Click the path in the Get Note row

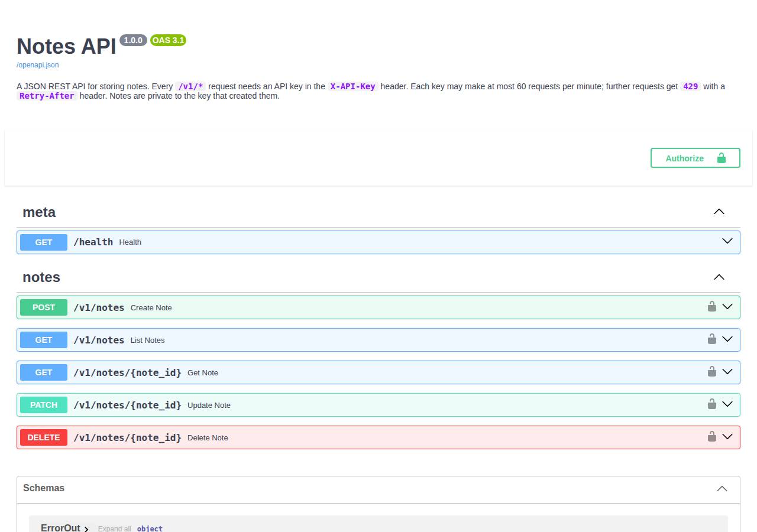pyautogui.click(x=127, y=372)
